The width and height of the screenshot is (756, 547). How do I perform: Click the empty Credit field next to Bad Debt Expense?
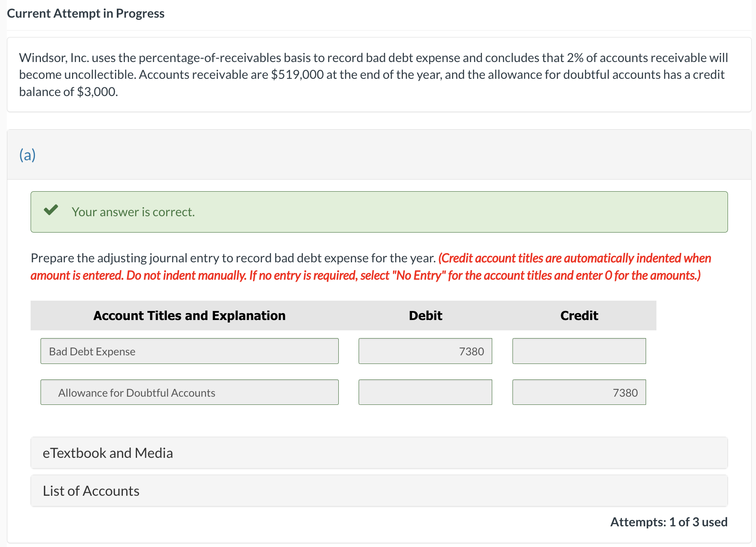(579, 351)
